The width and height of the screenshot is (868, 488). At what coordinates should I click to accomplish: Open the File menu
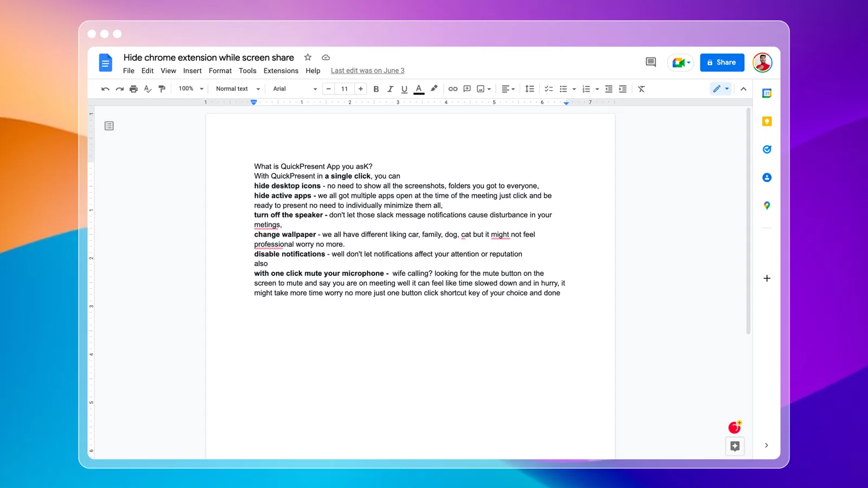coord(129,70)
